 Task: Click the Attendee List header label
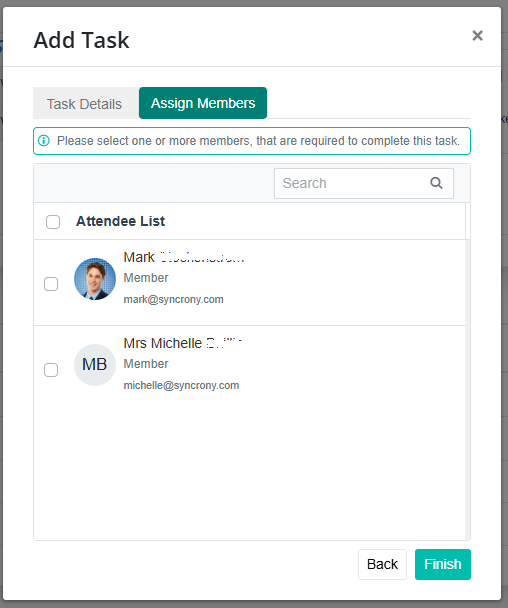point(121,221)
